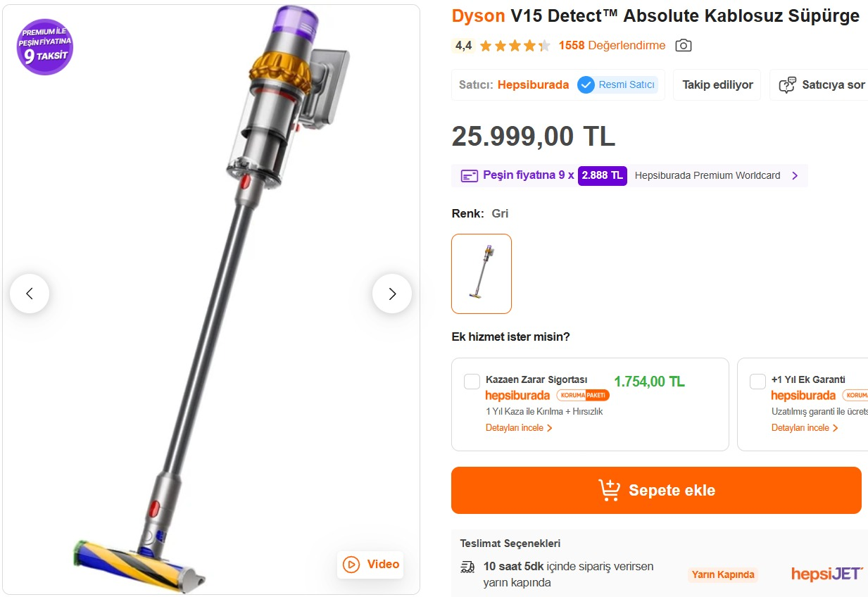Click the credit card installment icon
This screenshot has height=597, width=868.
pyautogui.click(x=470, y=175)
